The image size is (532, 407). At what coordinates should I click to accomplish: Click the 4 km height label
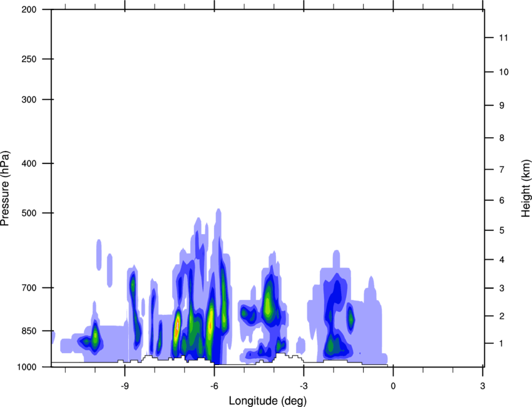[501, 260]
